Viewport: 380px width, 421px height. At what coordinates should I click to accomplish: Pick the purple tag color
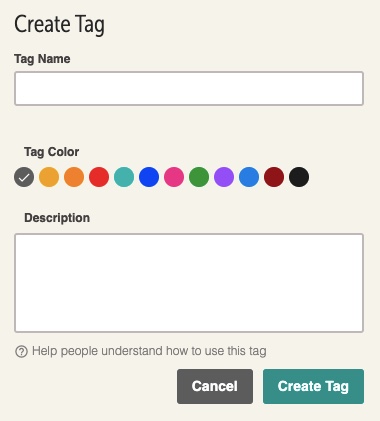(x=224, y=177)
